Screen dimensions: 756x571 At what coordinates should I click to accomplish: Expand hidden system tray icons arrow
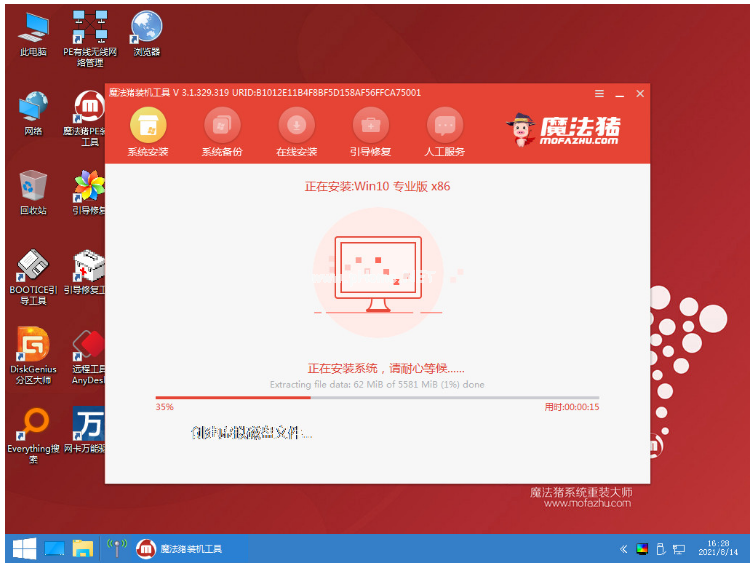point(625,549)
